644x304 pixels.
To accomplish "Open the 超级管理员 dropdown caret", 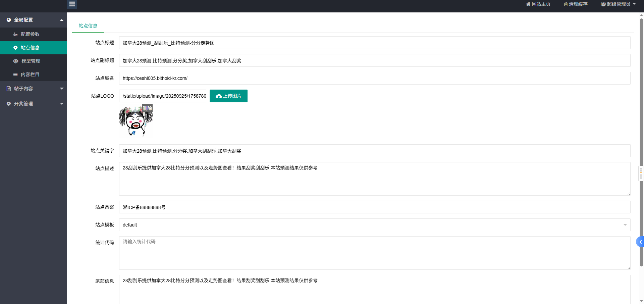I will (x=634, y=4).
